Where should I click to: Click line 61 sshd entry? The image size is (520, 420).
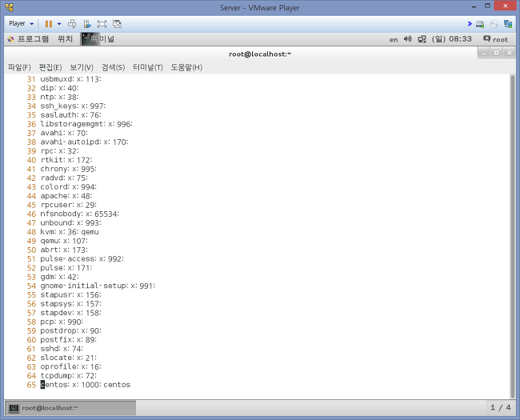62,348
